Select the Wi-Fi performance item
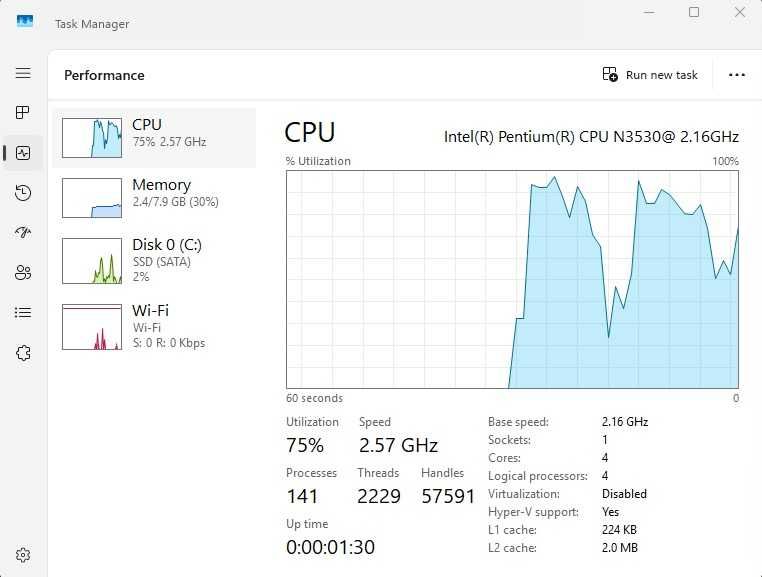 point(154,327)
